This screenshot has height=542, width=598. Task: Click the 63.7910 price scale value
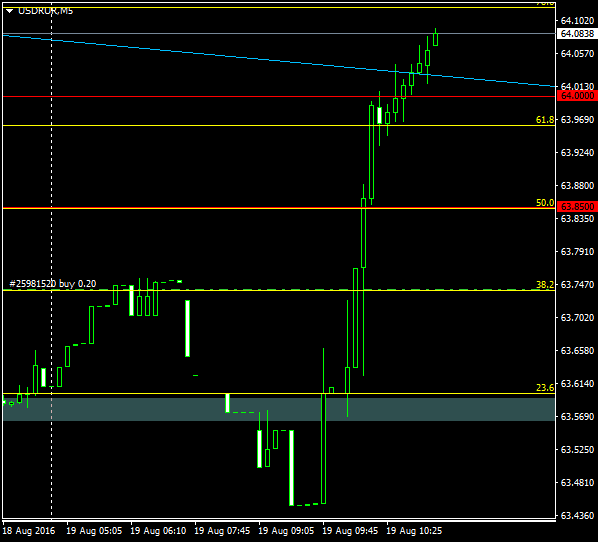click(577, 252)
